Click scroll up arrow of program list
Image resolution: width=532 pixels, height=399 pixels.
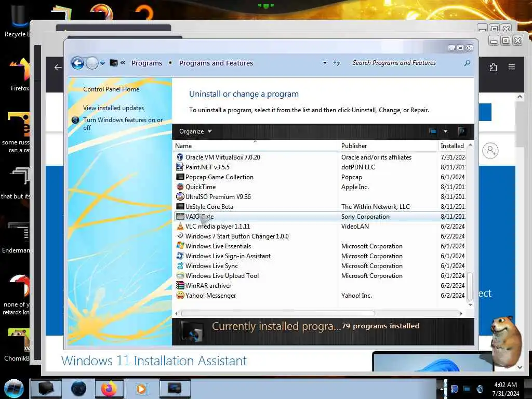tap(470, 145)
